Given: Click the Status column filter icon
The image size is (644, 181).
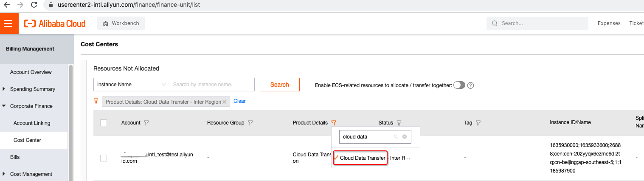Looking at the screenshot, I should [399, 123].
